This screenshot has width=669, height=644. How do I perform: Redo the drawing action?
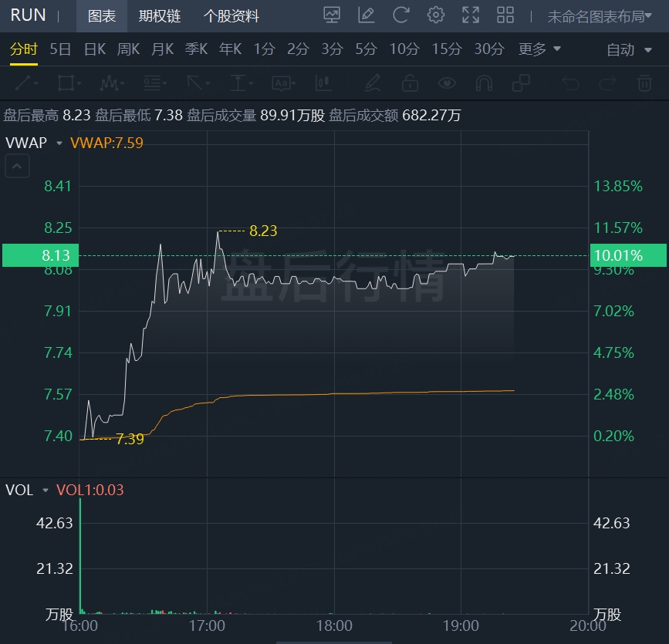607,83
